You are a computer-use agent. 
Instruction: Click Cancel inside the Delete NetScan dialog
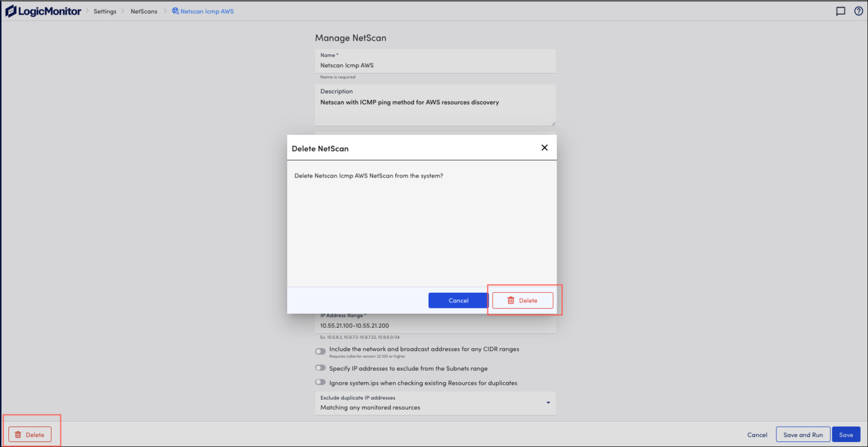[458, 300]
